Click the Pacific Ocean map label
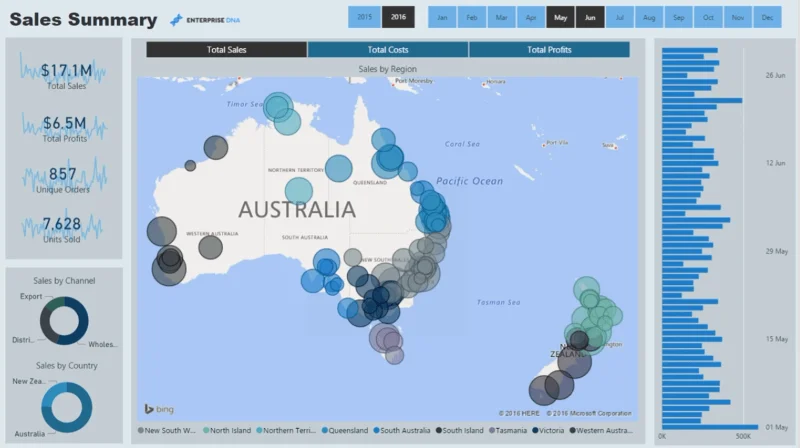The width and height of the screenshot is (800, 448). [469, 181]
